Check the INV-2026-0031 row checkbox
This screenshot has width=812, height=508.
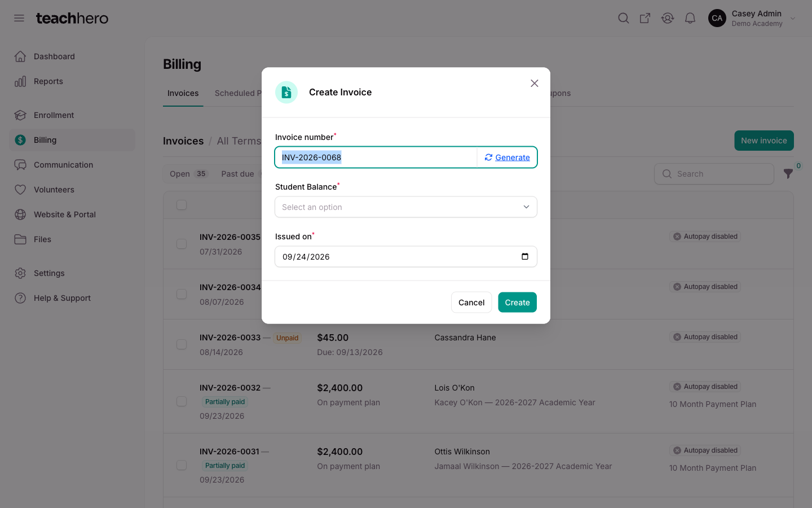[182, 465]
